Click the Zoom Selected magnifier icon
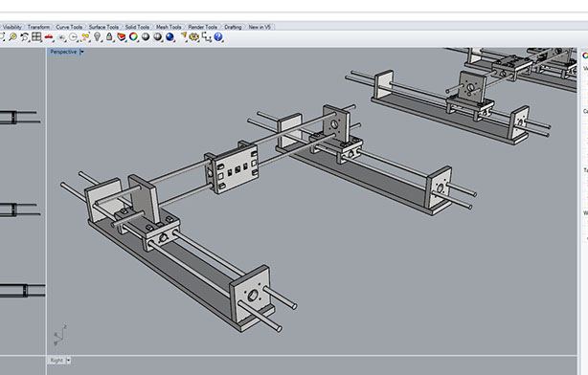This screenshot has width=588, height=375. (x=13, y=37)
